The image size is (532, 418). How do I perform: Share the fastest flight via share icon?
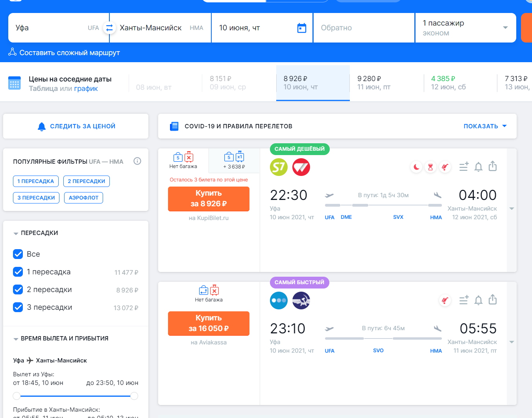point(492,300)
